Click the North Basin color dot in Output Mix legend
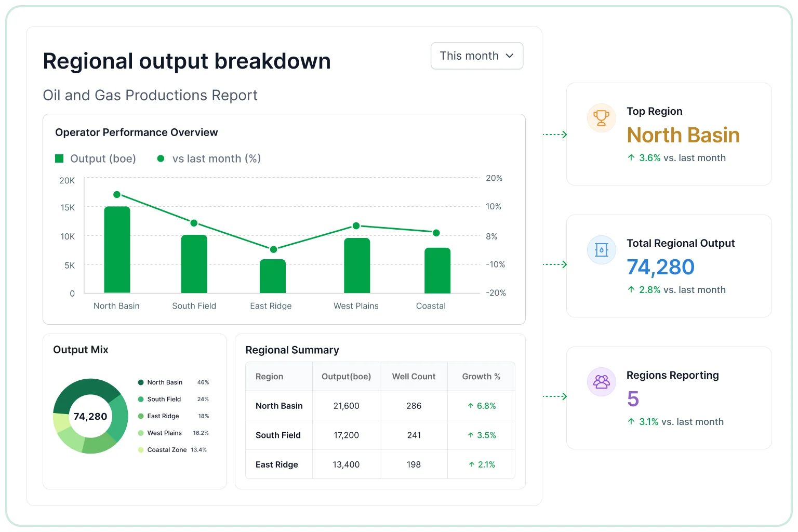This screenshot has width=798, height=532. 141,382
